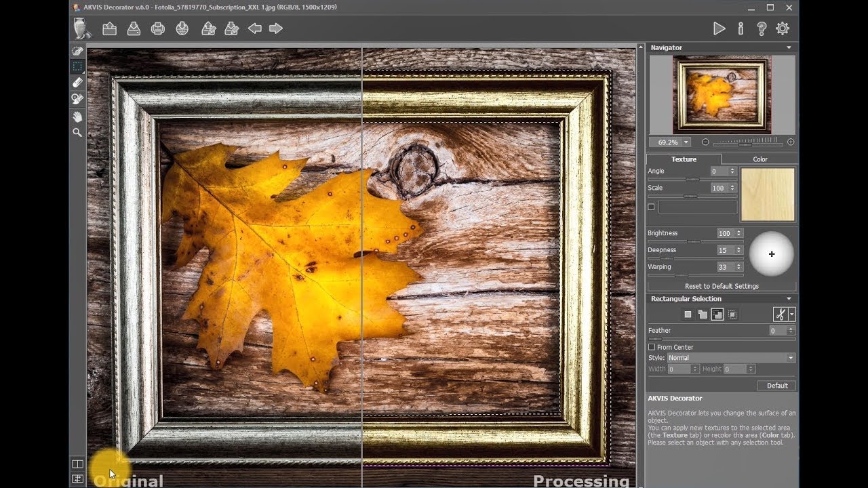Open an image with the Open icon
The height and width of the screenshot is (488, 868).
tap(110, 28)
